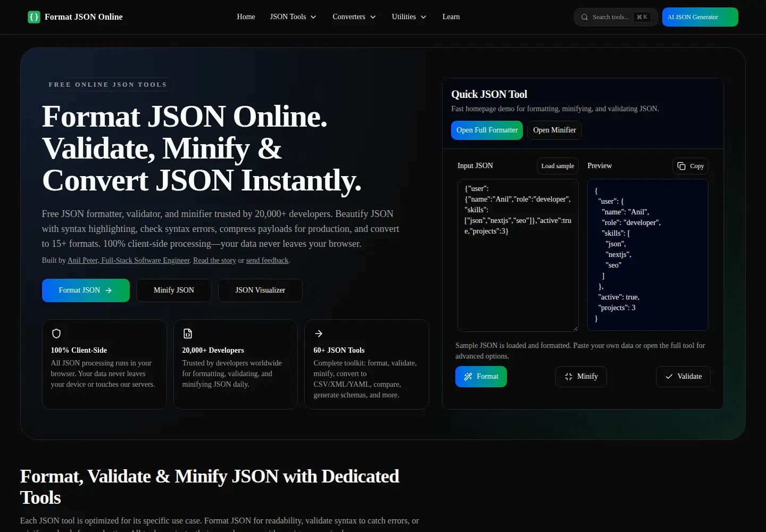Click the 60+ JSON Tools card title
Image resolution: width=766 pixels, height=532 pixels.
pyautogui.click(x=339, y=351)
